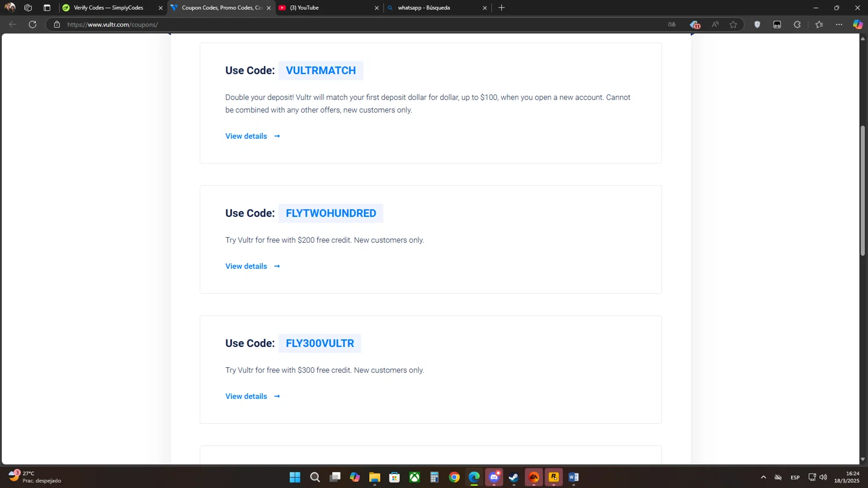Switch to the YouTube tab
The image size is (868, 488).
tap(328, 8)
